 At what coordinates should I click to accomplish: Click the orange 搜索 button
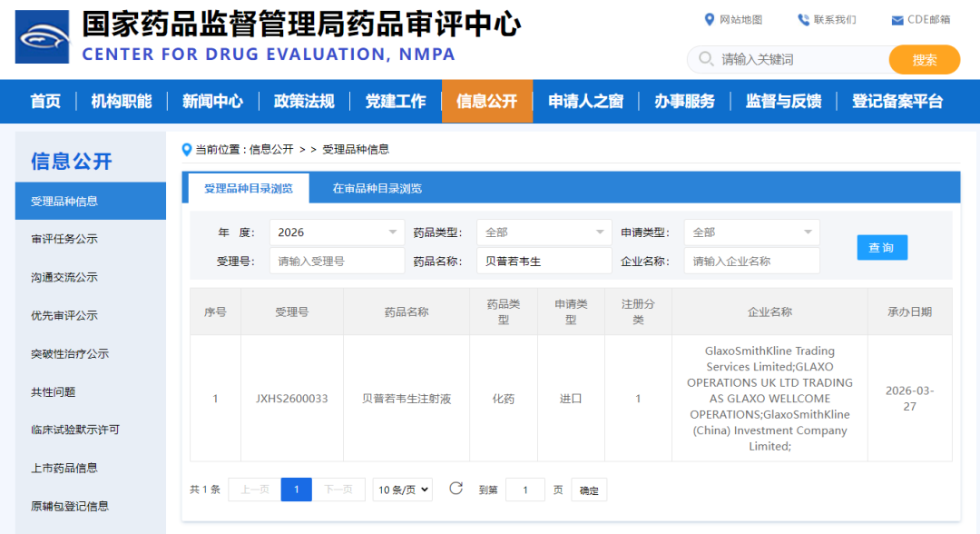(x=924, y=60)
